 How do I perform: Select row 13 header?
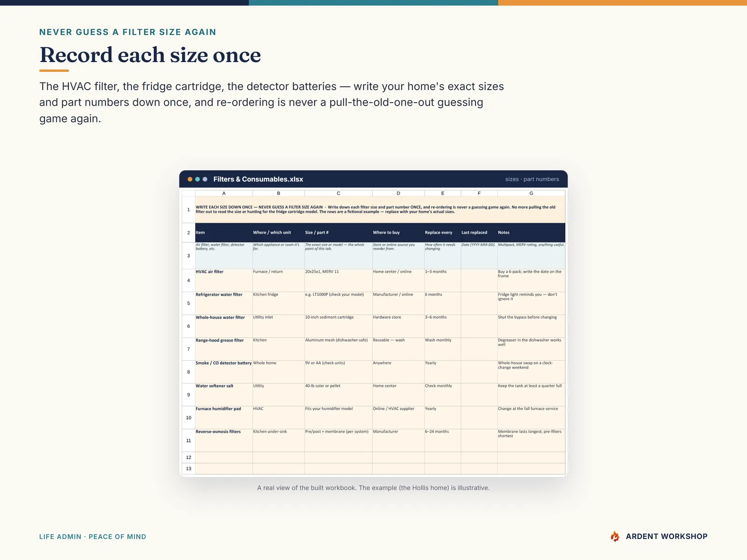189,469
